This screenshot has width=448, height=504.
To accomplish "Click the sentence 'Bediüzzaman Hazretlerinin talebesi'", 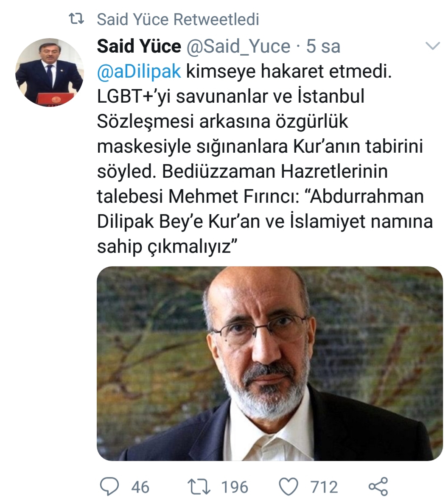I will tap(242, 184).
